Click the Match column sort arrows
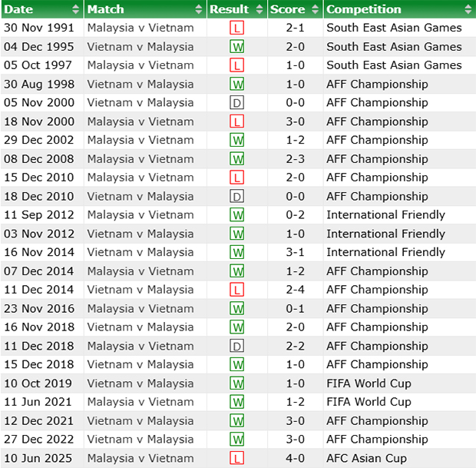This screenshot has width=476, height=468. [x=199, y=9]
